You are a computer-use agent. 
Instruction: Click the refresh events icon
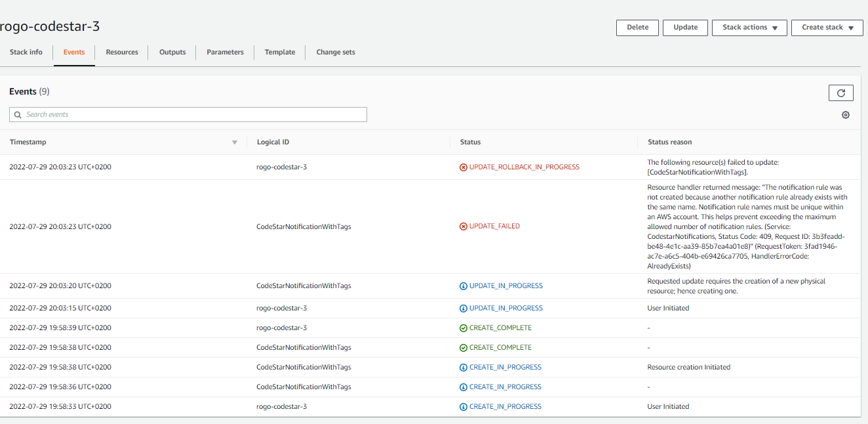(840, 93)
